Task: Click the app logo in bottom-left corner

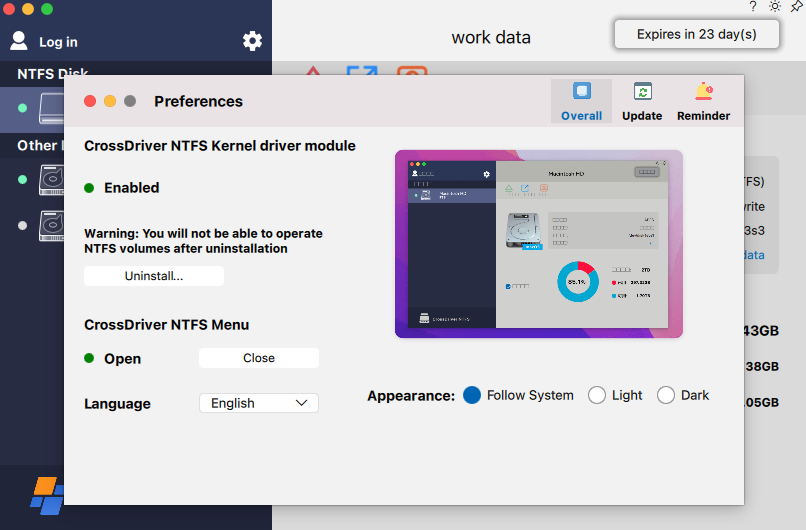Action: 46,495
